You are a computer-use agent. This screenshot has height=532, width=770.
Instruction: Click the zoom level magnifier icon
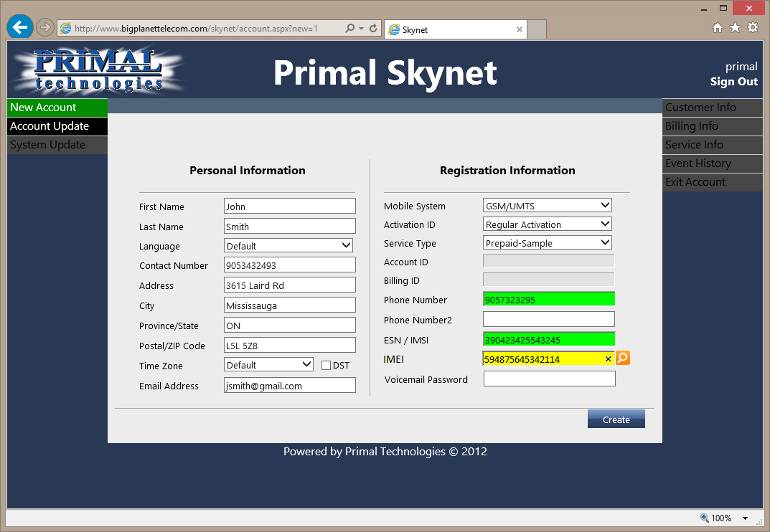tap(704, 518)
